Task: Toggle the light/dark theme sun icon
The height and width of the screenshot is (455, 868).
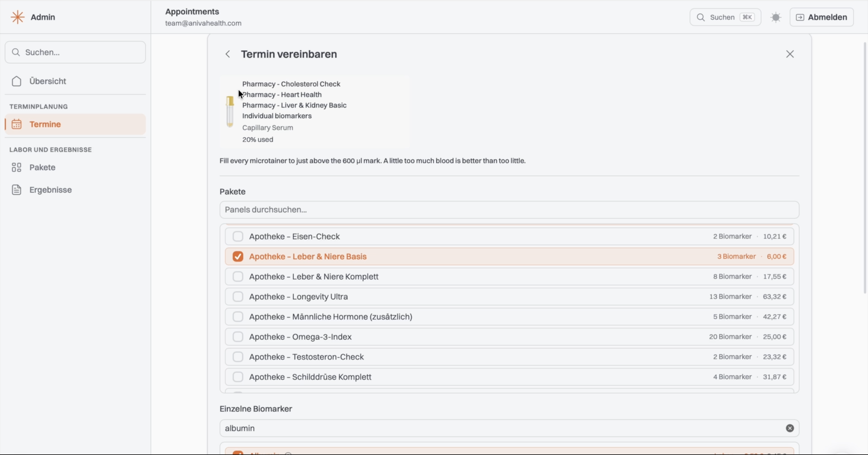Action: click(776, 17)
